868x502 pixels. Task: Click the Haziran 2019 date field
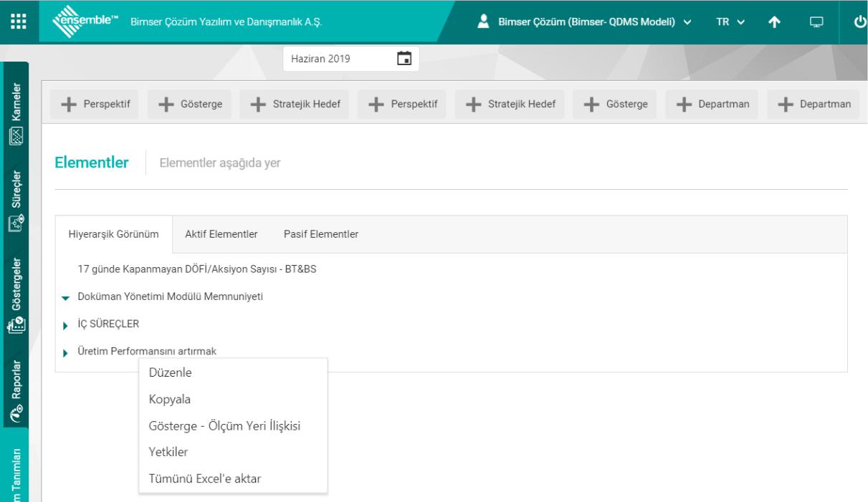coord(337,59)
